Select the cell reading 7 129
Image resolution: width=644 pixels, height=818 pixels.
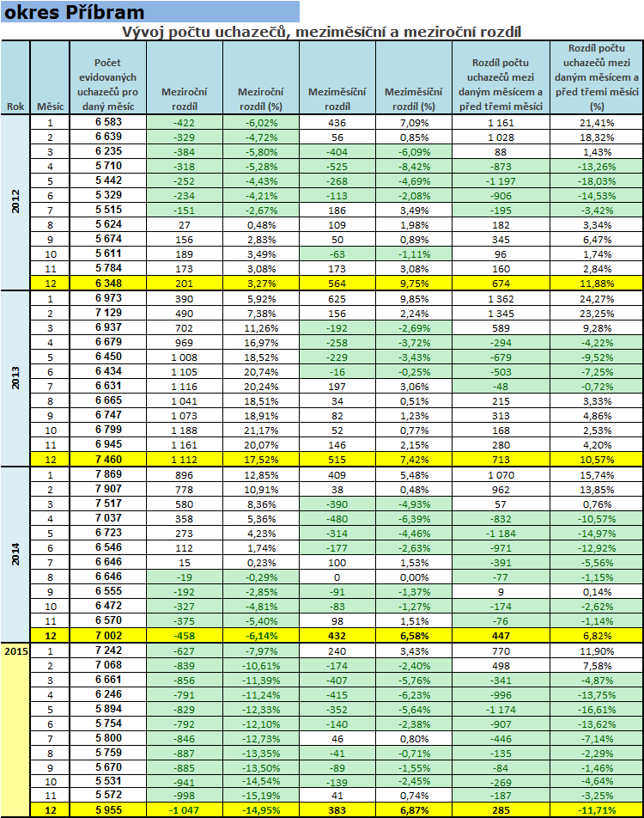pyautogui.click(x=108, y=313)
